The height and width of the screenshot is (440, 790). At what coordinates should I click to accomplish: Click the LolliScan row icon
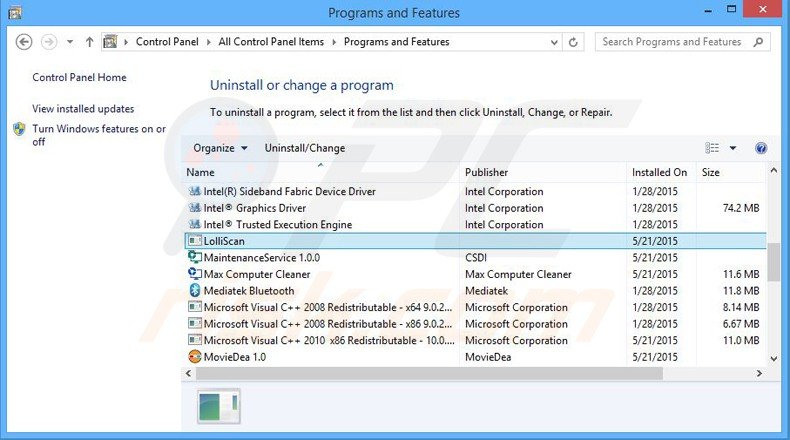click(194, 241)
